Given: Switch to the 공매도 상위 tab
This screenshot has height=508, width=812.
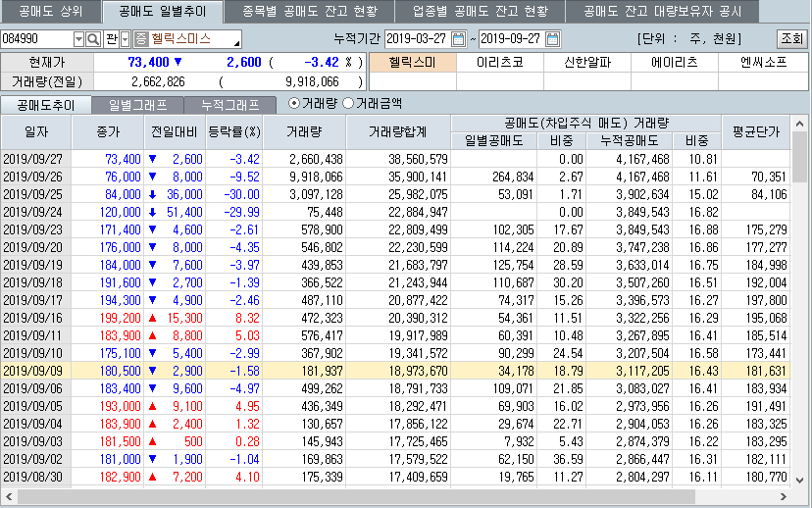Looking at the screenshot, I should tap(50, 12).
